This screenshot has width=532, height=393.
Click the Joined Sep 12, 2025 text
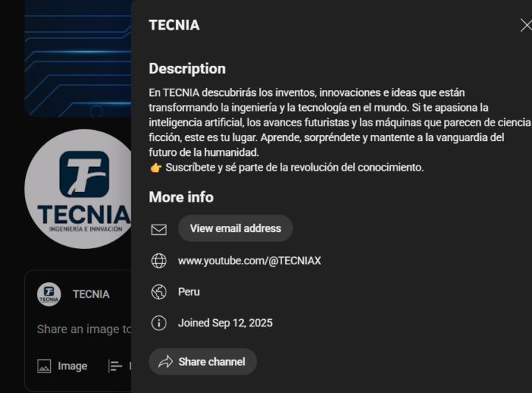(x=225, y=323)
